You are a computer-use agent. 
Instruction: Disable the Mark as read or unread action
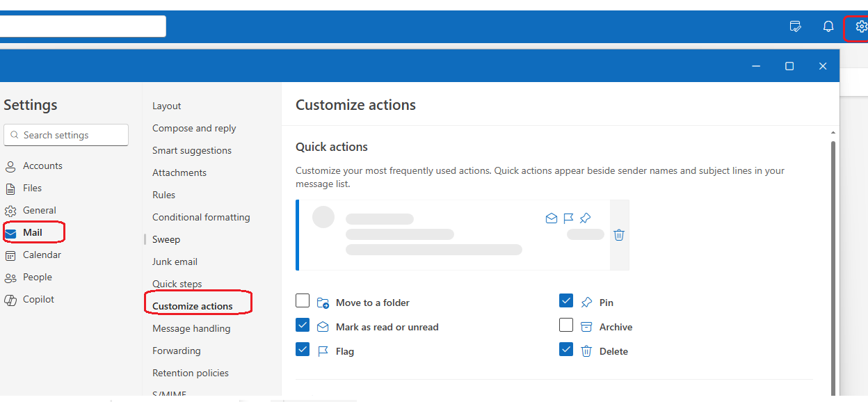(x=303, y=325)
